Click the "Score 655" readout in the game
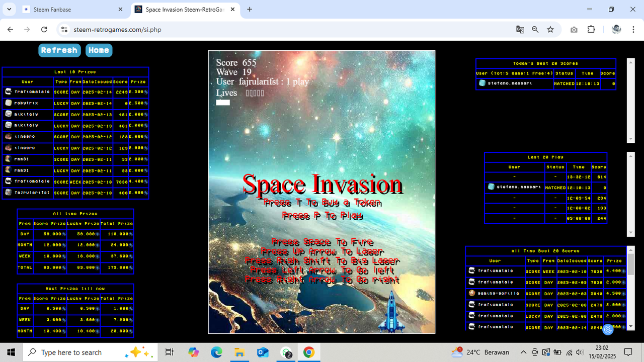644x362 pixels. (236, 63)
